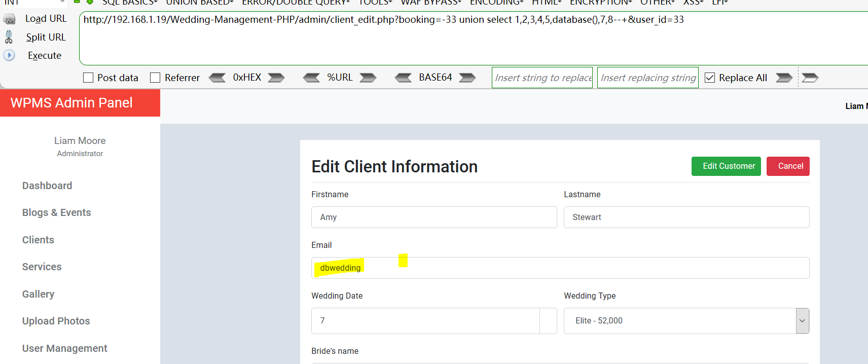This screenshot has width=868, height=364.
Task: Click the left arrow before BASE64
Action: click(x=403, y=78)
